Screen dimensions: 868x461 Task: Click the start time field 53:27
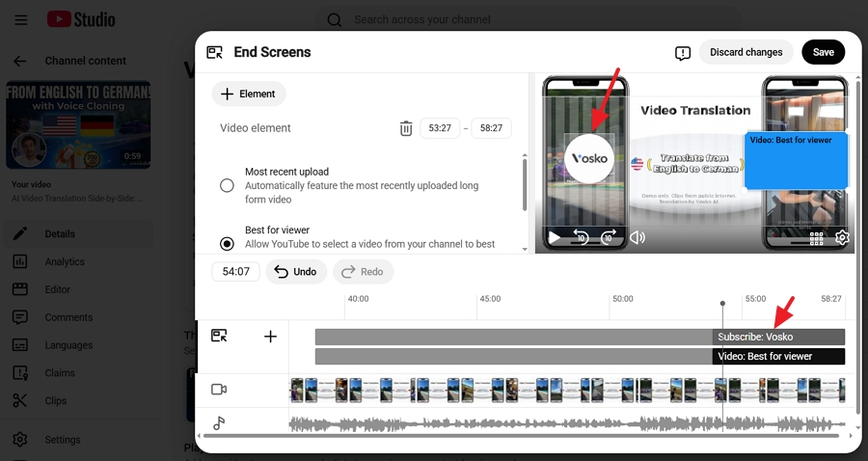[x=440, y=128]
